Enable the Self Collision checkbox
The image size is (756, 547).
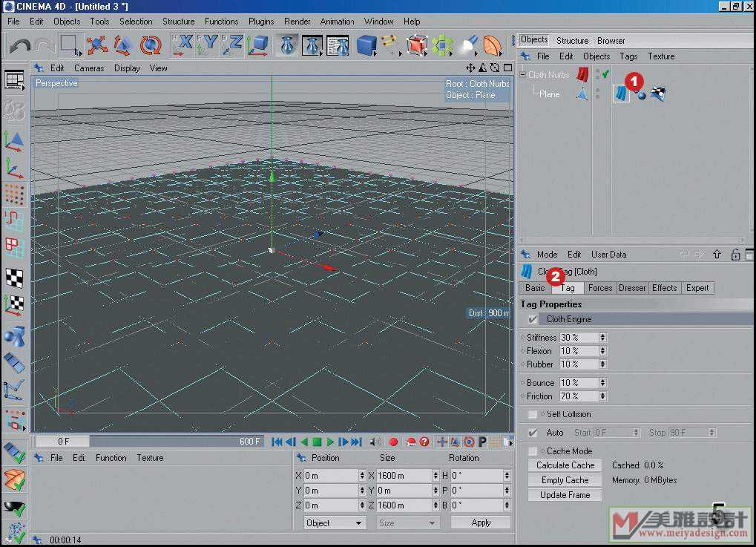coord(533,414)
